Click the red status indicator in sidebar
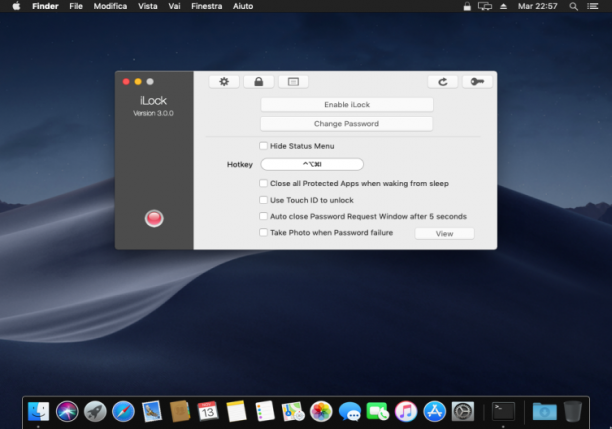Viewport: 612px width, 429px height. pyautogui.click(x=154, y=218)
